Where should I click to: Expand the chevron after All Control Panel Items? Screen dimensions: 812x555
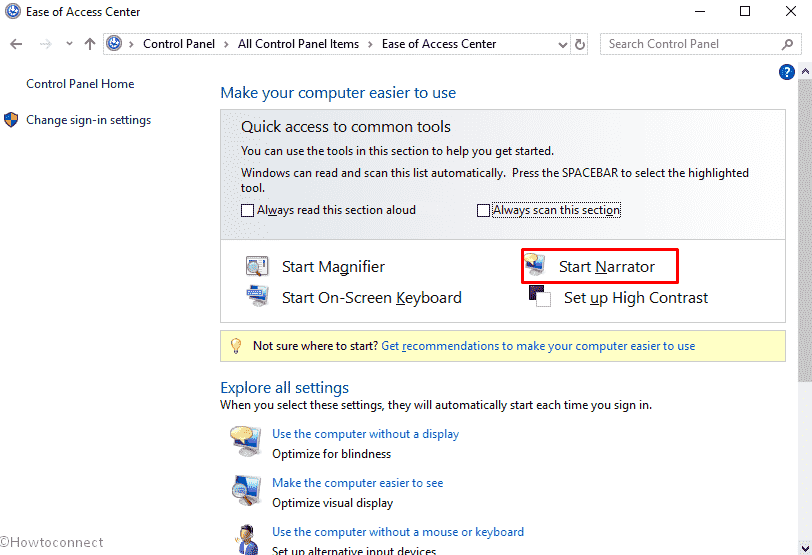[370, 45]
